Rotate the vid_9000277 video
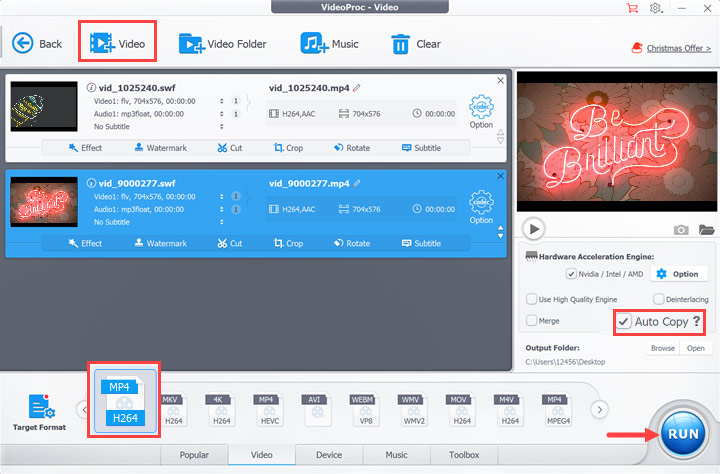The width and height of the screenshot is (720, 474). point(352,243)
